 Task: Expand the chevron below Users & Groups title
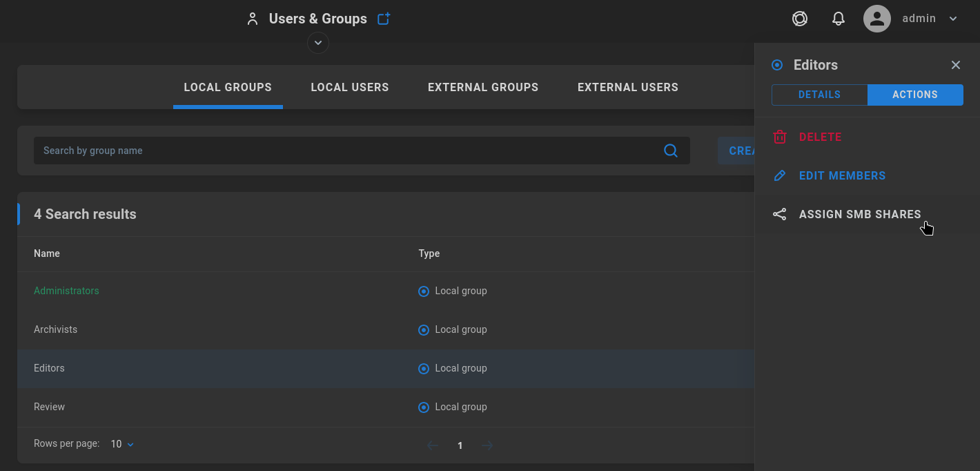pos(318,43)
